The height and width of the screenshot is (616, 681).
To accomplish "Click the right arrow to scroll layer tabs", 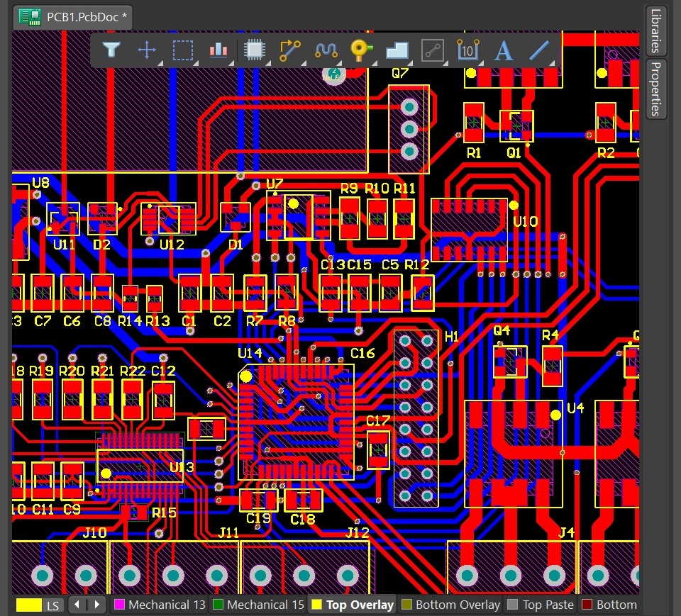I will pos(96,605).
